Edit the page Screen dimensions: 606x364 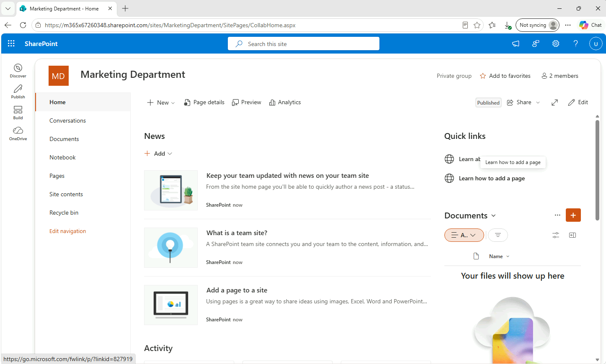[578, 103]
